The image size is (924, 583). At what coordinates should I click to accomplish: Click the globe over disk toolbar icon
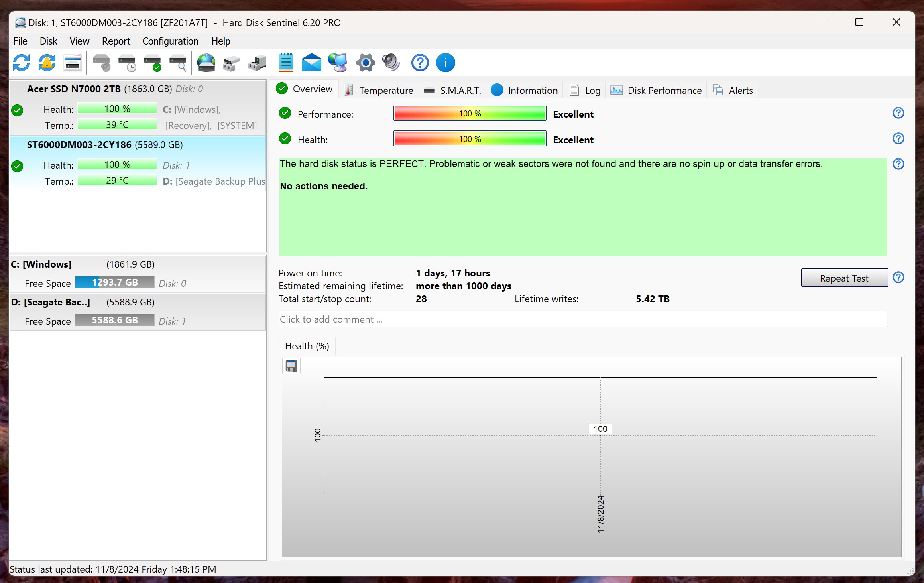click(206, 63)
